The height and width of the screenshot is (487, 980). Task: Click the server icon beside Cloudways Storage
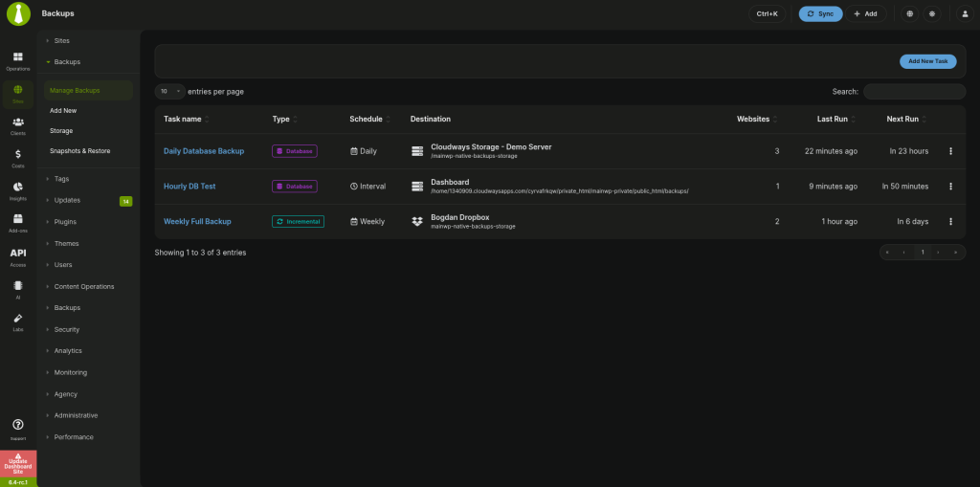417,151
